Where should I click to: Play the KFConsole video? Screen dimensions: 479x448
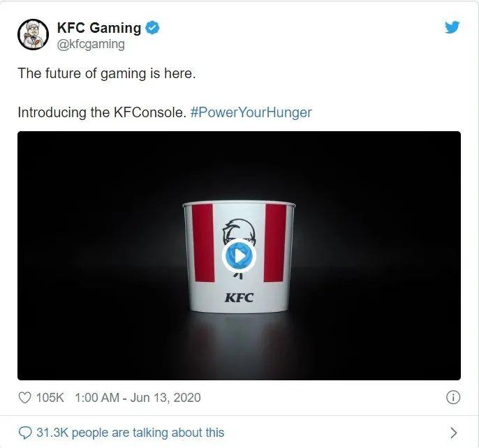pos(239,256)
